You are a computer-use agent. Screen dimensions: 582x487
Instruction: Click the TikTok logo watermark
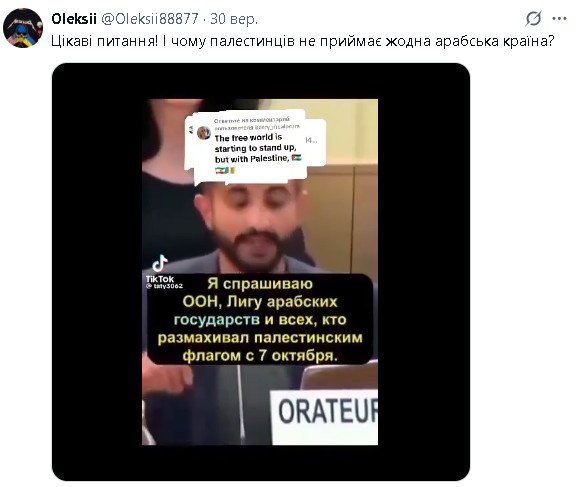(x=160, y=264)
